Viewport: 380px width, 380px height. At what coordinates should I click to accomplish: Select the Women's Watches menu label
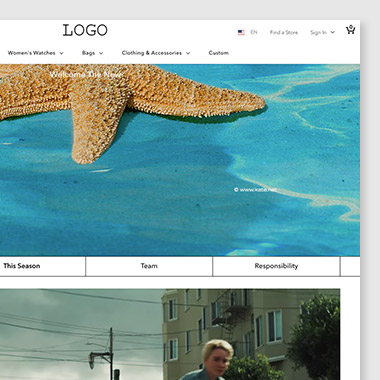(32, 53)
